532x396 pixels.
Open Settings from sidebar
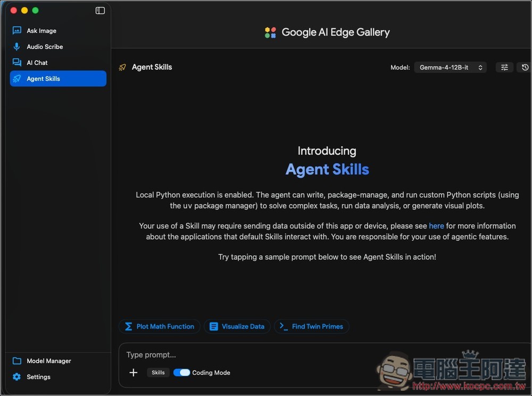pos(58,377)
